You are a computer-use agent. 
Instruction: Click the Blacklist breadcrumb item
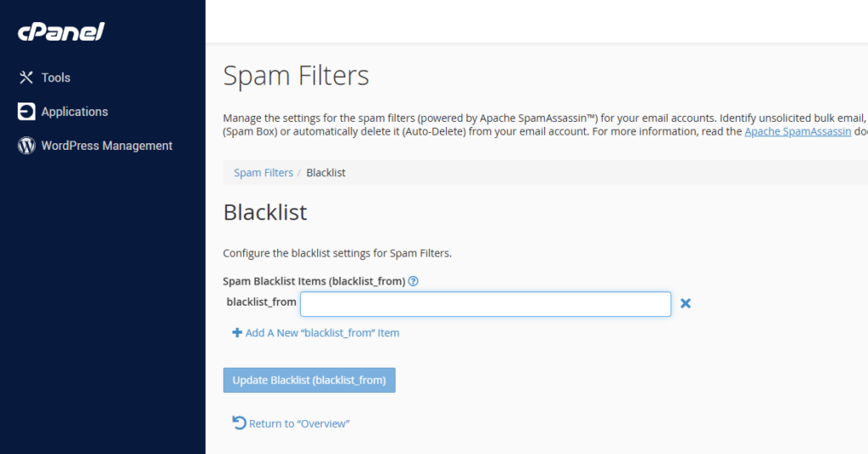(325, 173)
